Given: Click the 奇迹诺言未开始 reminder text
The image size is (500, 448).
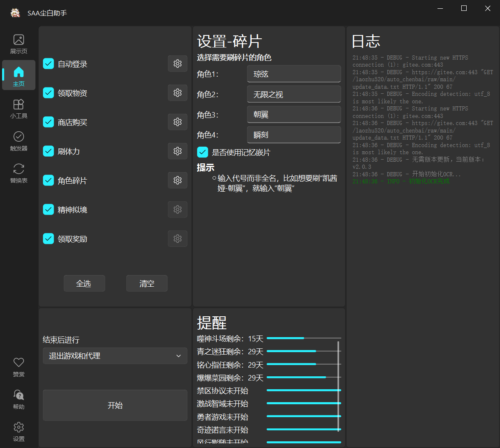Looking at the screenshot, I should 222,430.
